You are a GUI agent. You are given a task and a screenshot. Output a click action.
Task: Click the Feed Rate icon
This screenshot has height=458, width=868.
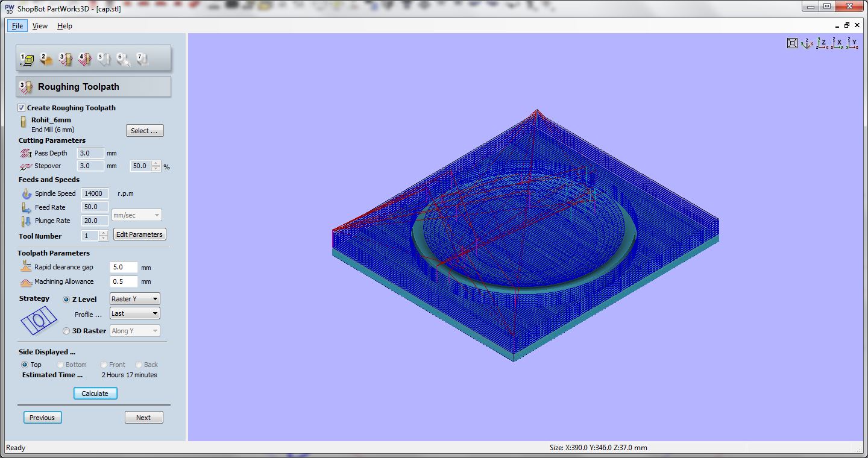[27, 207]
